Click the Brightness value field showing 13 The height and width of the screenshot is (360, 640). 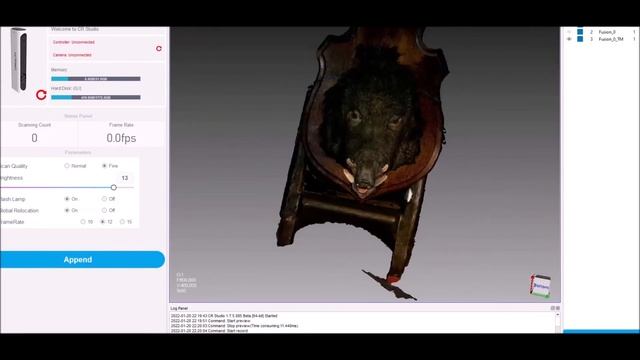click(125, 178)
